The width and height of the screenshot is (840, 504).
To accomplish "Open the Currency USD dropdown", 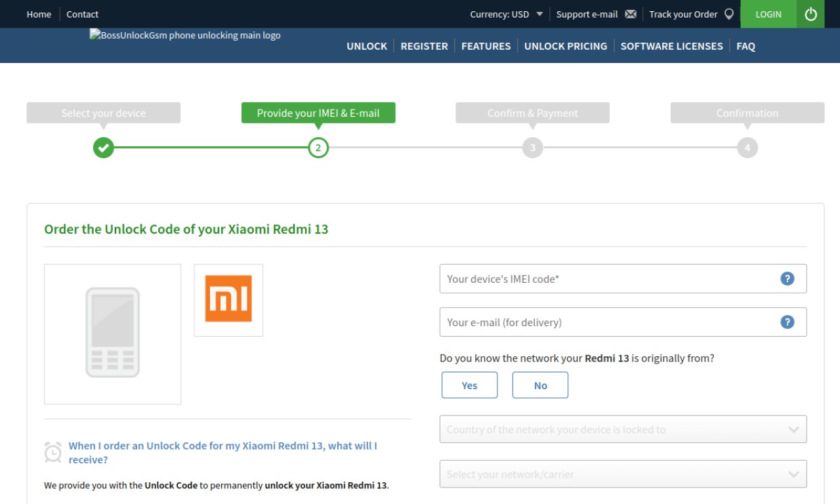I will pos(506,14).
